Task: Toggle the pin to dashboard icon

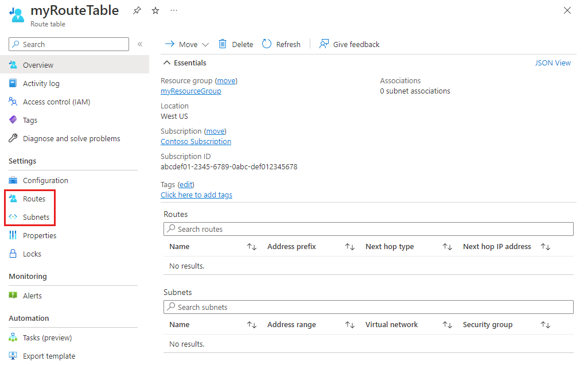Action: coord(137,10)
